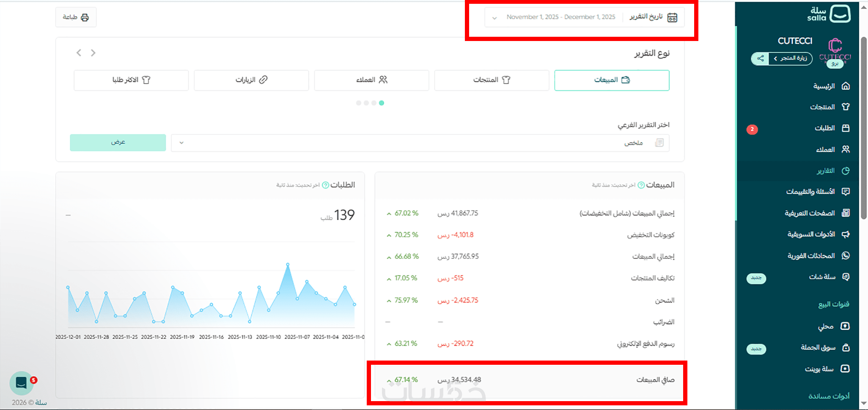The image size is (868, 410).
Task: Click the home icon for الرئيسية
Action: (x=846, y=86)
